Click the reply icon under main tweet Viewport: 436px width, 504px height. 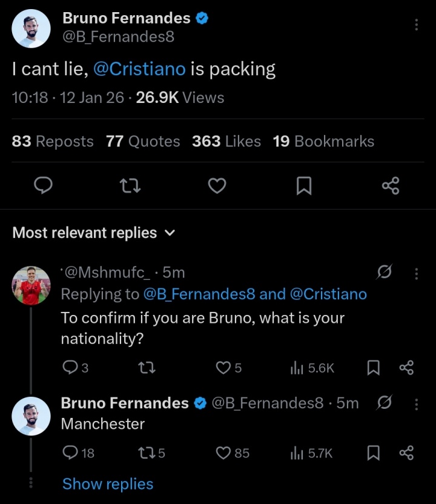click(42, 186)
